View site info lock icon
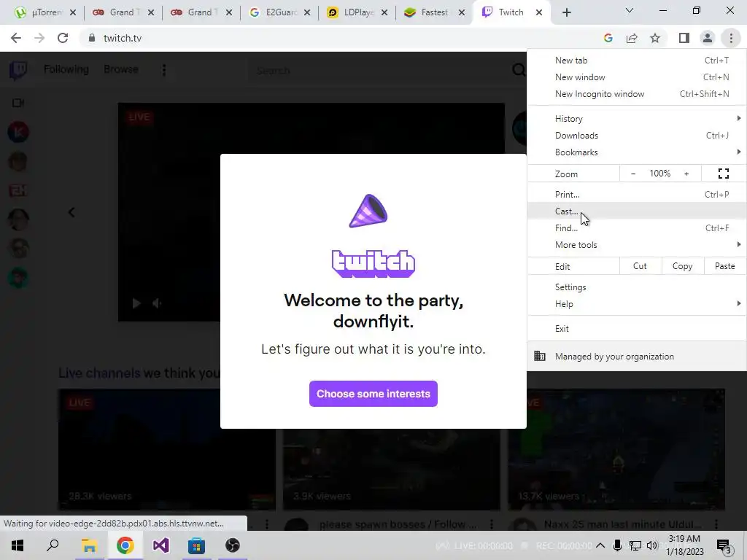This screenshot has width=747, height=560. (x=91, y=38)
